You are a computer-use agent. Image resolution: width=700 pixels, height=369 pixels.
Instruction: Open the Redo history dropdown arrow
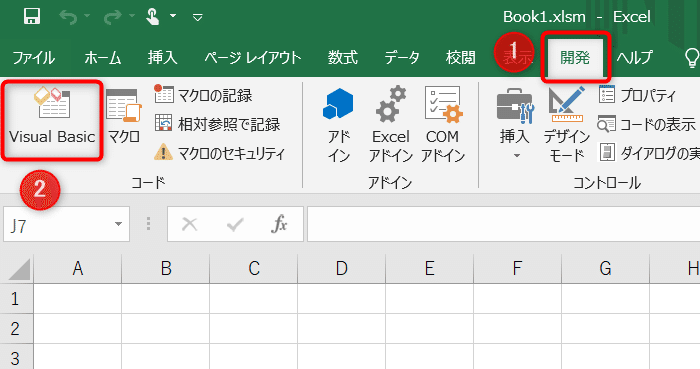tap(132, 17)
